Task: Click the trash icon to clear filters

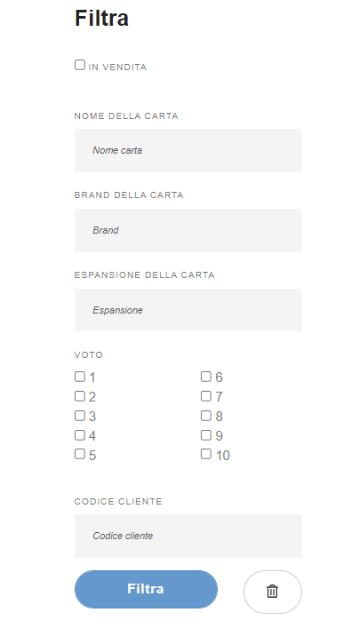Action: tap(272, 592)
